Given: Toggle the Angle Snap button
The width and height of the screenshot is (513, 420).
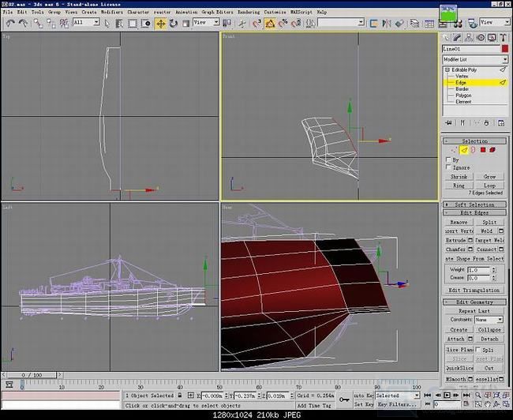Looking at the screenshot, I should [270, 23].
